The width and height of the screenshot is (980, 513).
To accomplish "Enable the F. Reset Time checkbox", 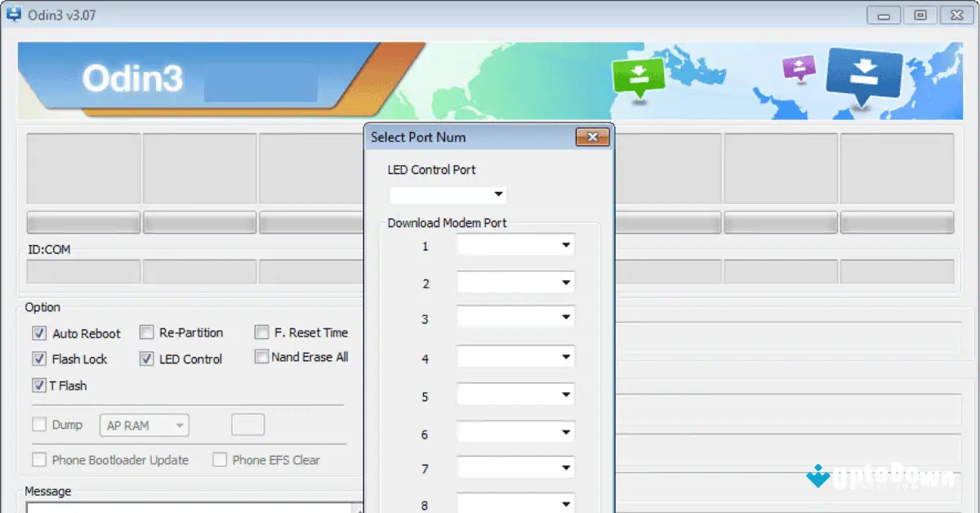I will tap(262, 332).
